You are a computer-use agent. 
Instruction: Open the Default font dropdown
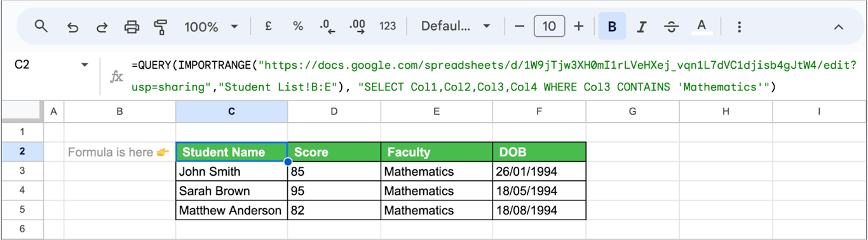456,27
